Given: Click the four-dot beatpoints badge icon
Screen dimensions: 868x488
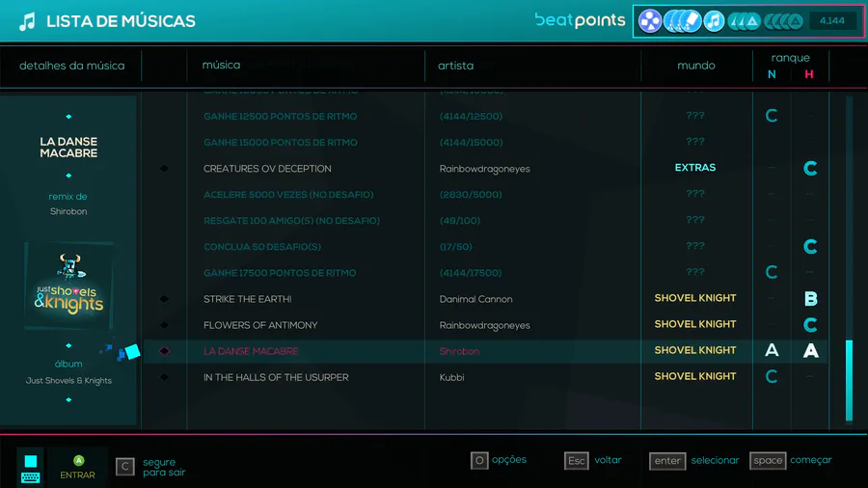Looking at the screenshot, I should click(650, 21).
